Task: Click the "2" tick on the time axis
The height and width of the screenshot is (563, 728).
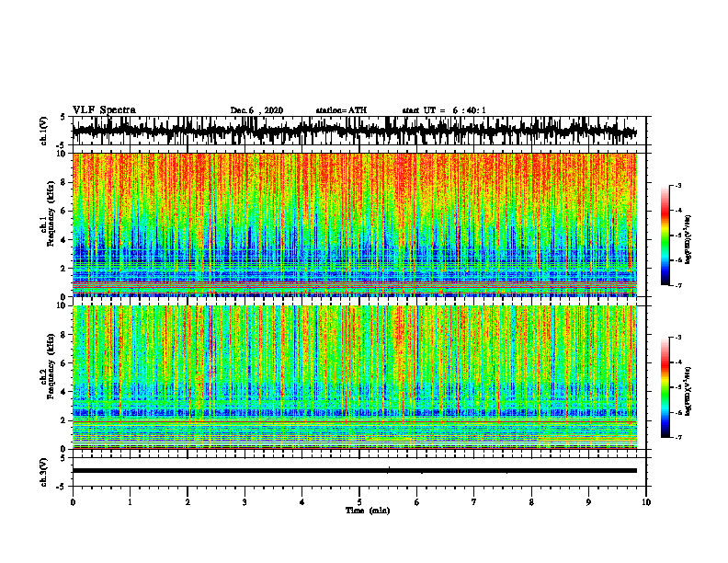Action: point(188,502)
